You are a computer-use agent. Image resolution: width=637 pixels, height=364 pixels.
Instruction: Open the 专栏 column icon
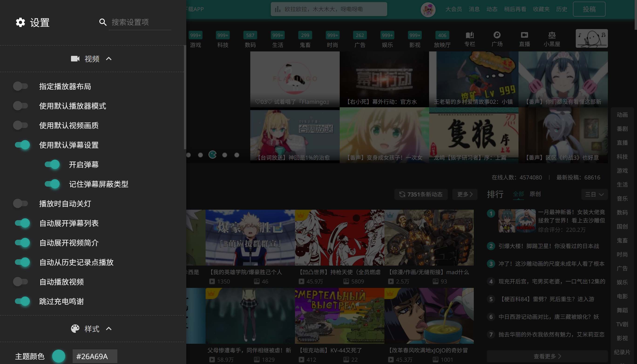[x=469, y=35]
